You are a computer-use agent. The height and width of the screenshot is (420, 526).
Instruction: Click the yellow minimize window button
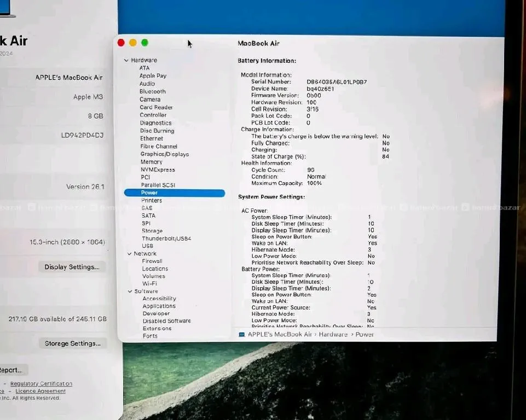point(133,43)
